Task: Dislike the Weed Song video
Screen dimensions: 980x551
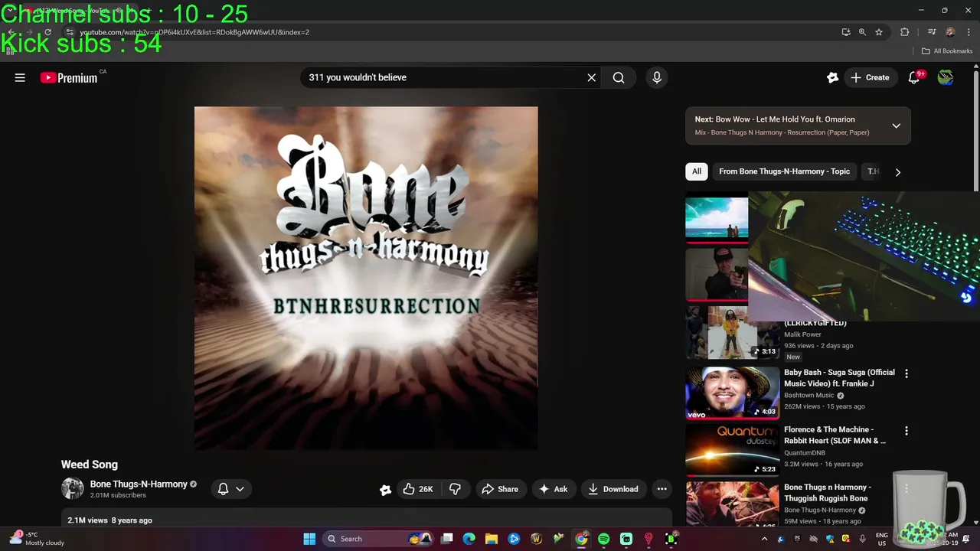Action: click(x=455, y=489)
